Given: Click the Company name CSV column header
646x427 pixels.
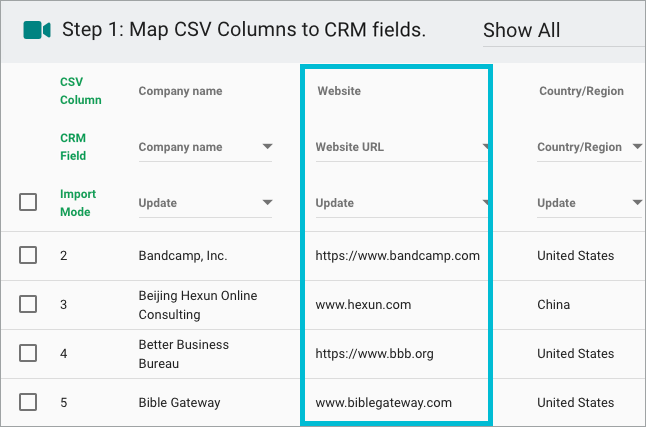Looking at the screenshot, I should click(x=180, y=91).
